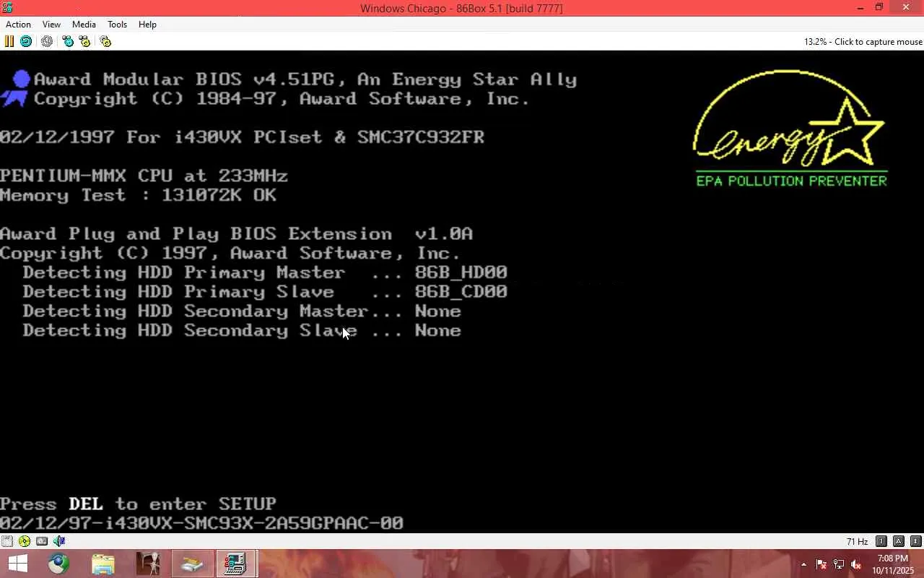Send Ctrl+Alt+Del using the teal toolbar icon
The width and height of the screenshot is (924, 578).
point(68,41)
